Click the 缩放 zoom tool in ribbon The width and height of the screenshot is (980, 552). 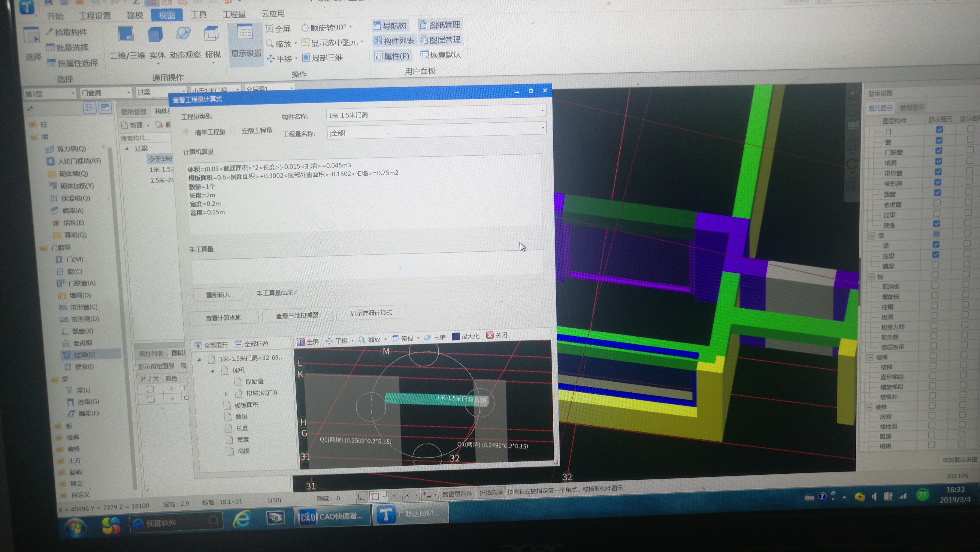coord(279,44)
